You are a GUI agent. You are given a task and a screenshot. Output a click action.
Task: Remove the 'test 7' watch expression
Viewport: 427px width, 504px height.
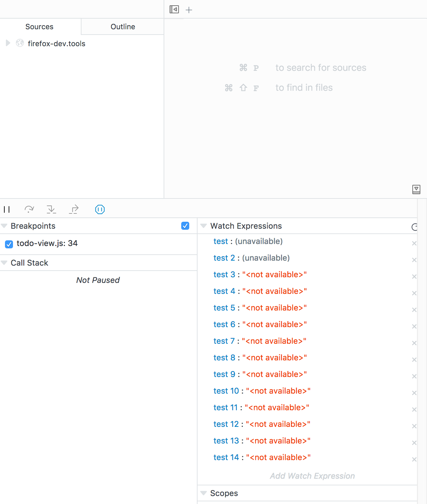pos(414,343)
